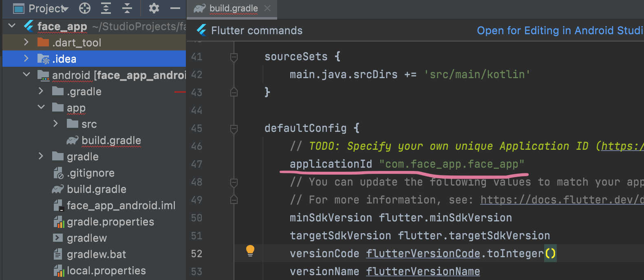Click the local.properties file icon

[x=59, y=271]
